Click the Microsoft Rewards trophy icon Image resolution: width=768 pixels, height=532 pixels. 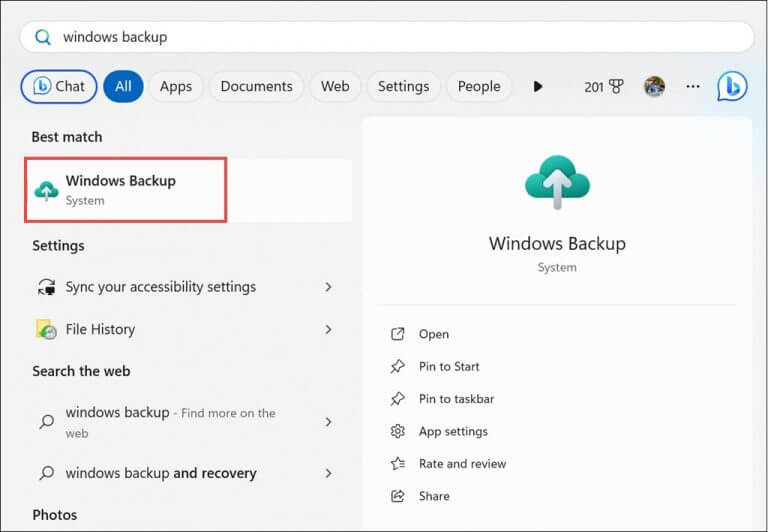pyautogui.click(x=616, y=87)
